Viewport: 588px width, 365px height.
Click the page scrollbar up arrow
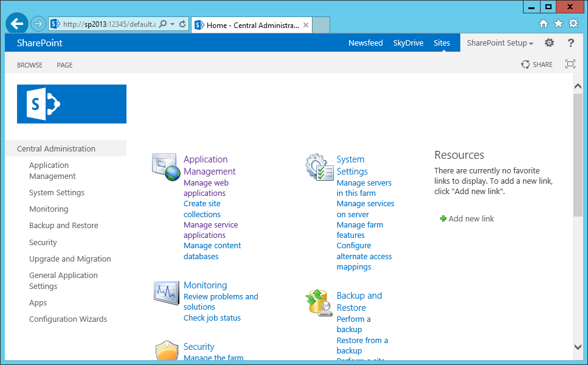coord(578,86)
